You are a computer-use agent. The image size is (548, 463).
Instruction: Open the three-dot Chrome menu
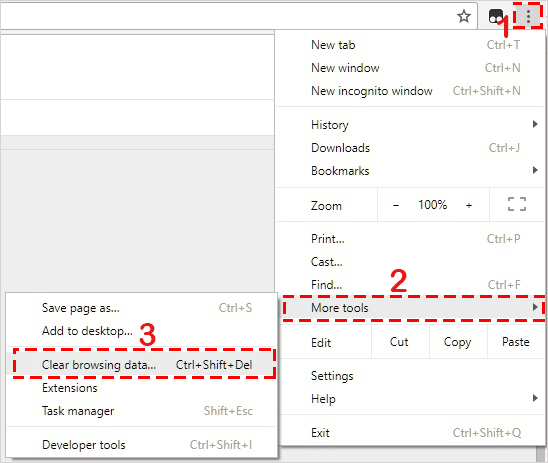[x=528, y=16]
